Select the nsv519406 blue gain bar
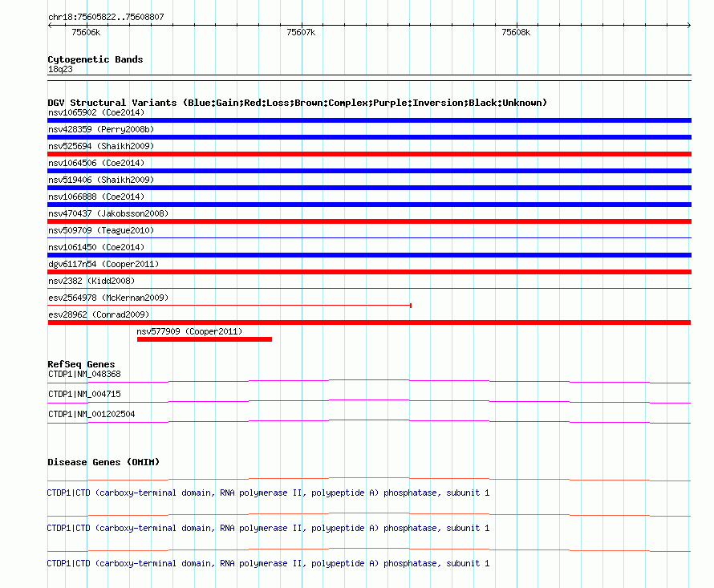This screenshot has height=588, width=714. [x=369, y=188]
